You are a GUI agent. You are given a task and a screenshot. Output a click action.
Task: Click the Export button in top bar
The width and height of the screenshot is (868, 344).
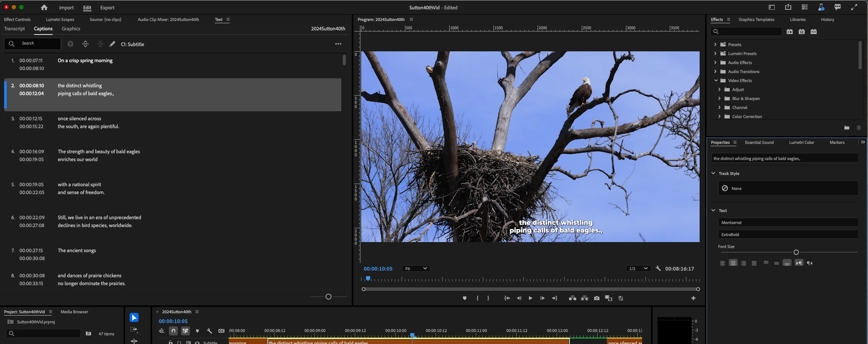[x=107, y=7]
